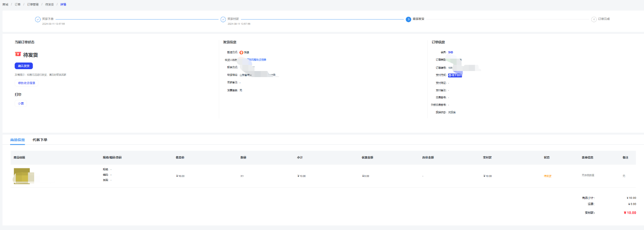Click the product thumbnail image
The height and width of the screenshot is (230, 644).
click(23, 176)
